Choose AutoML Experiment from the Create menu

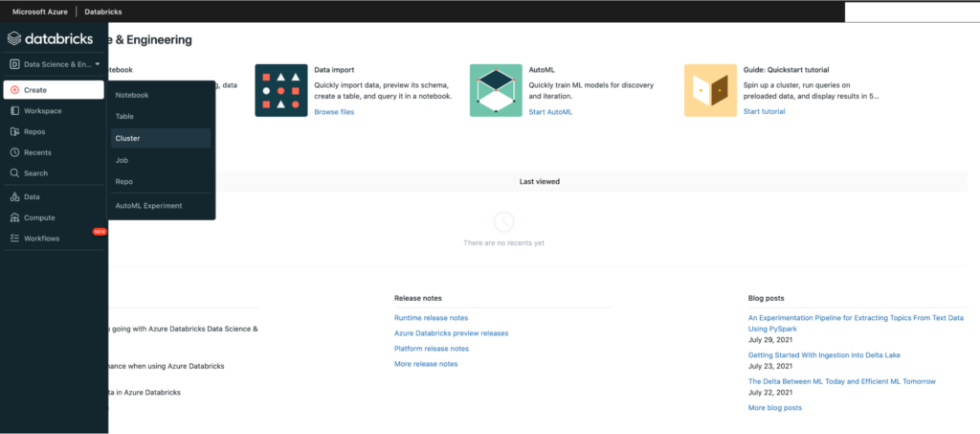pos(148,206)
